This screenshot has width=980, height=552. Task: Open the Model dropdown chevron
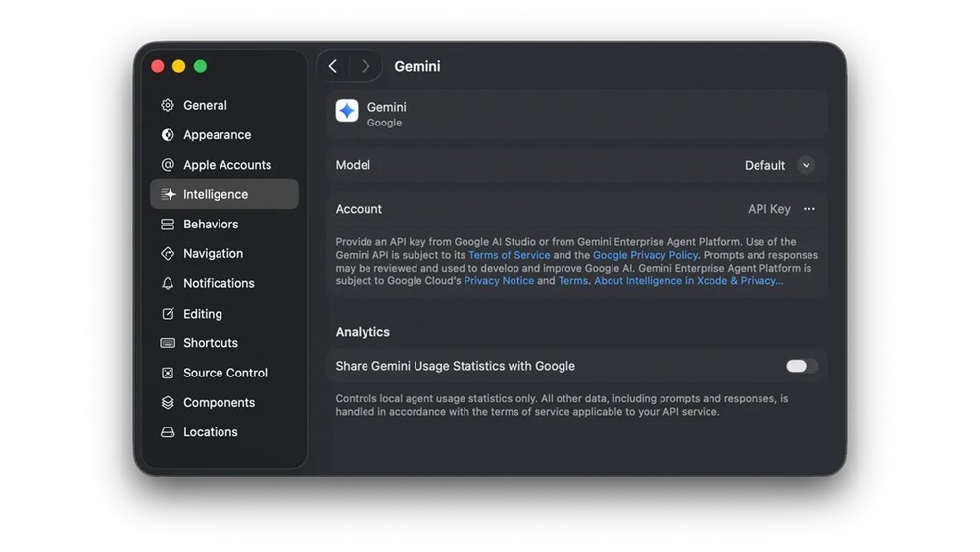point(807,165)
